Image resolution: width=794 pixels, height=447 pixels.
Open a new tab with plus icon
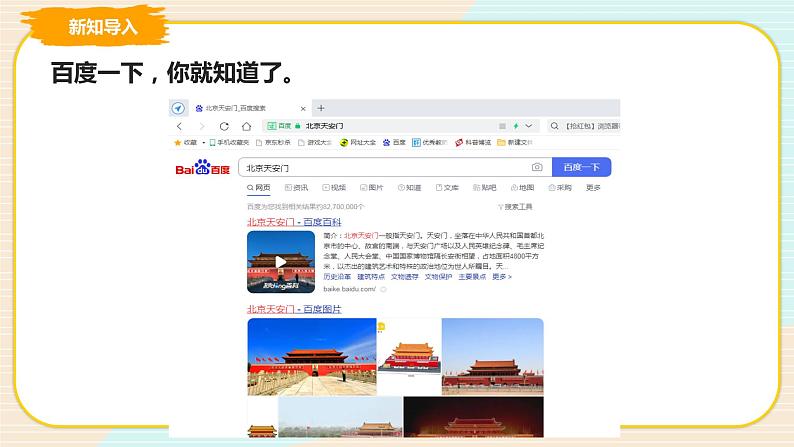(x=321, y=108)
